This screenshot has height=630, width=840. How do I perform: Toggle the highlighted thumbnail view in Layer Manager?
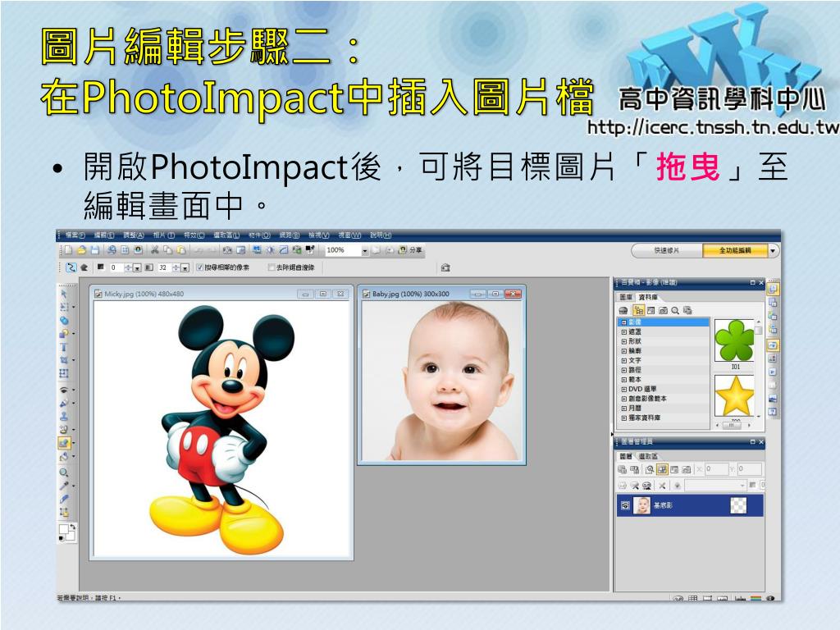[662, 470]
